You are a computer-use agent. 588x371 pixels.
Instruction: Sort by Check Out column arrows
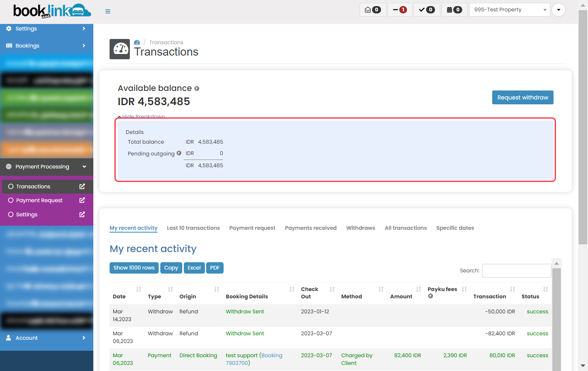(x=332, y=289)
